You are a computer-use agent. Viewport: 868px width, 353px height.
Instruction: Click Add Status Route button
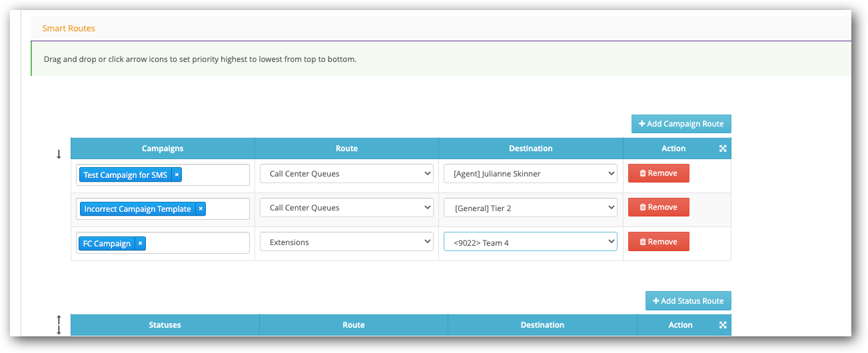pos(688,301)
